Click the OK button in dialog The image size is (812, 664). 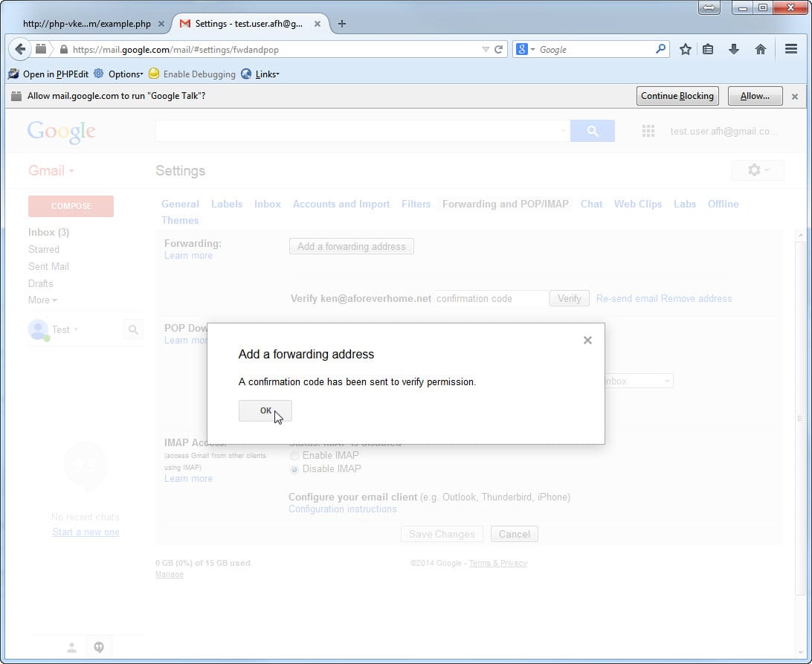point(265,410)
